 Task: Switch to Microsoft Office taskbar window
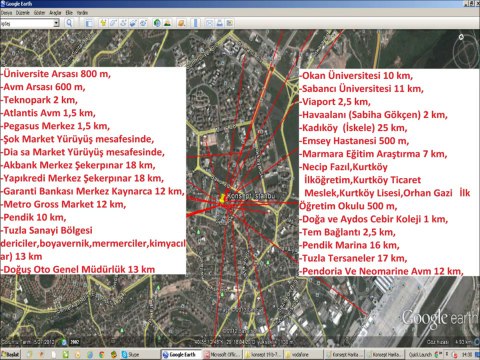[x=222, y=354]
